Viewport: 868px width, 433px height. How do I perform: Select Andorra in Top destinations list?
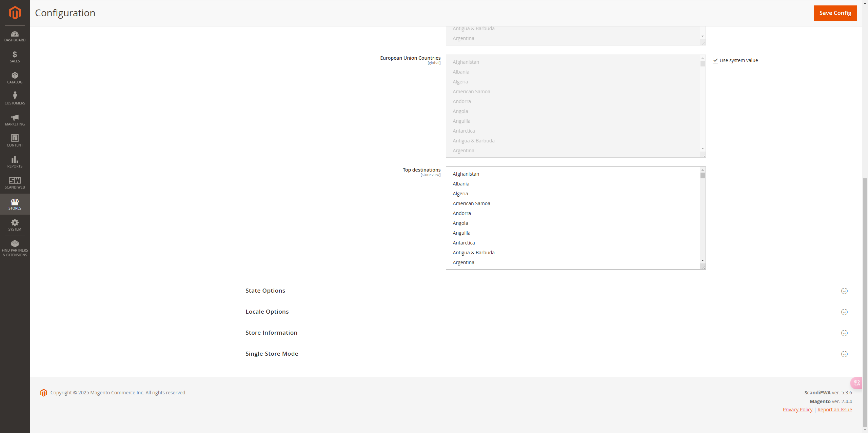click(x=462, y=213)
